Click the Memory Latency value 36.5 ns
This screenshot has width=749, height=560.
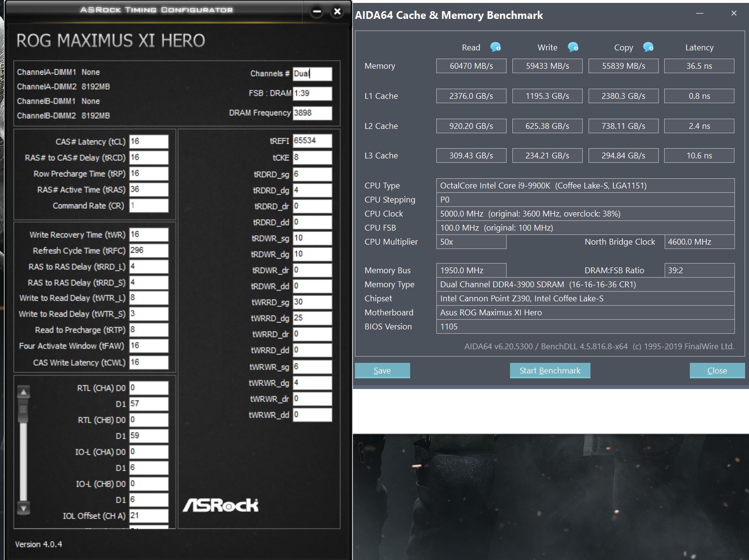pyautogui.click(x=699, y=66)
